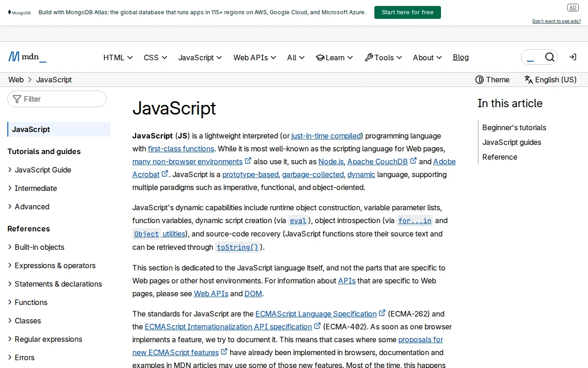Image resolution: width=588 pixels, height=368 pixels.
Task: Select the Blog menu item
Action: [461, 57]
